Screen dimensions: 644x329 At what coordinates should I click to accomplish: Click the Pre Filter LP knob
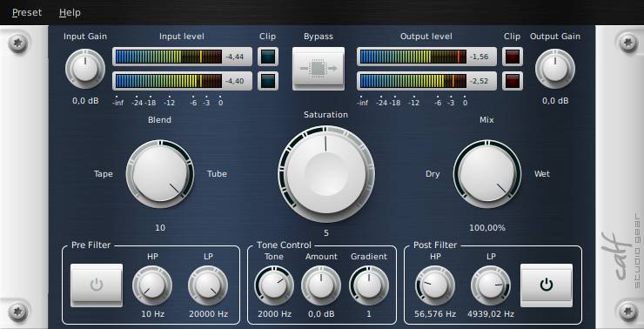click(x=208, y=285)
